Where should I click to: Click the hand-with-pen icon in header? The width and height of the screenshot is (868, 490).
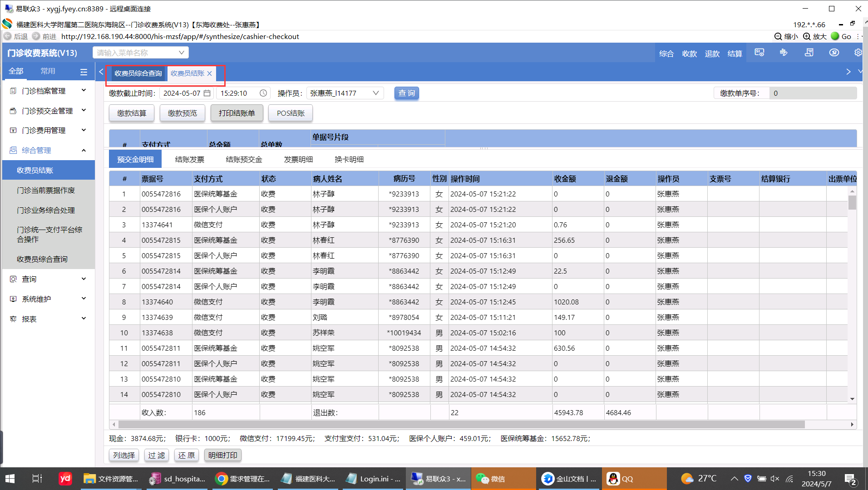(x=784, y=53)
